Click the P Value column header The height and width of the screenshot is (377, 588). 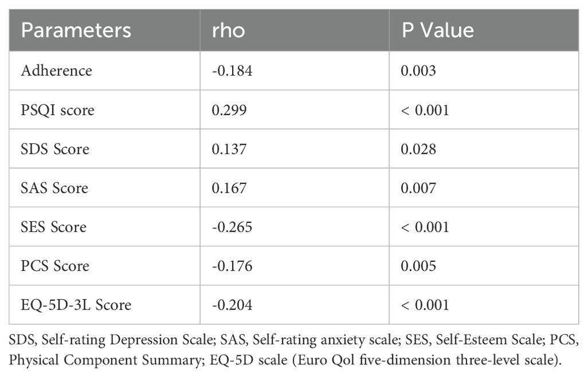[x=438, y=30]
